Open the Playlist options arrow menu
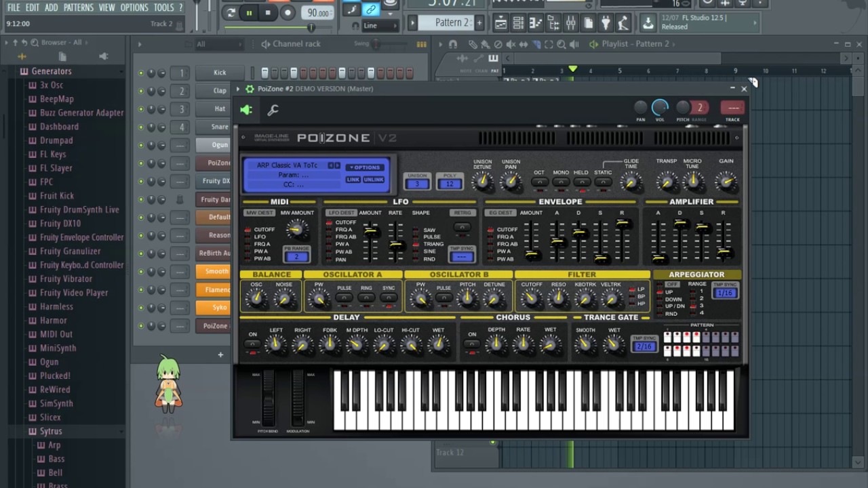The width and height of the screenshot is (868, 488). [x=440, y=44]
